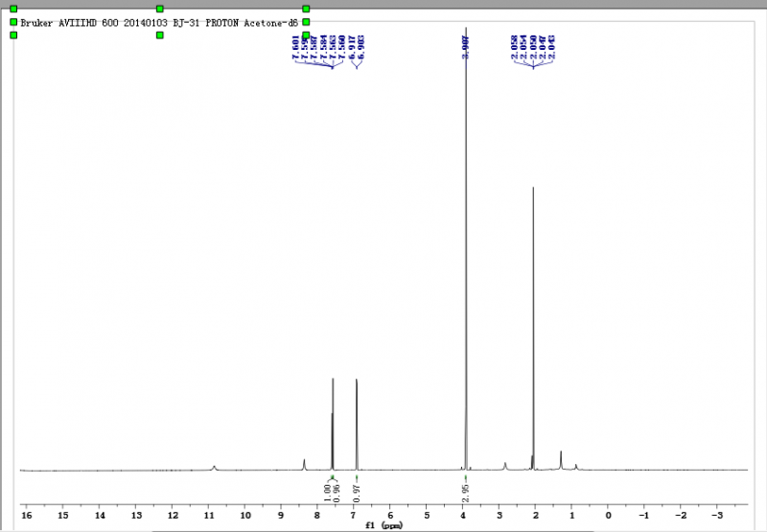The width and height of the screenshot is (767, 532).
Task: Click the axis tick label 16
Action: 27,515
